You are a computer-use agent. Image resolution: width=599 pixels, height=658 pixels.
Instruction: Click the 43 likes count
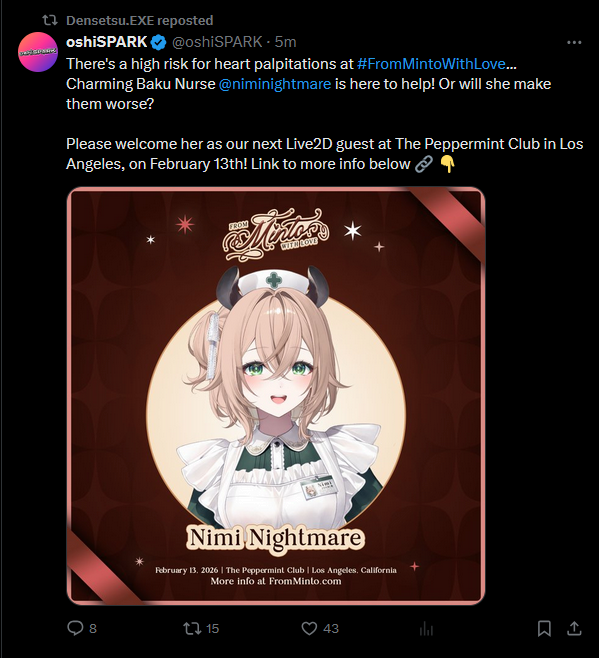pos(331,628)
